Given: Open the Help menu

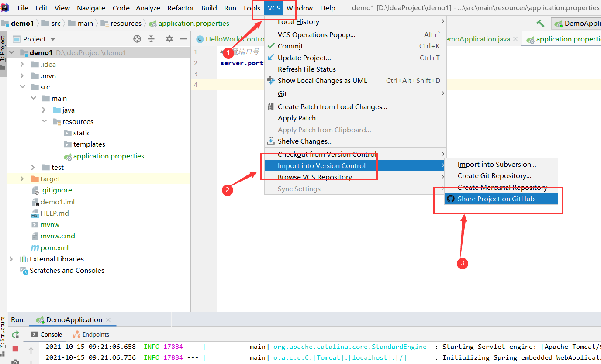Looking at the screenshot, I should (328, 8).
